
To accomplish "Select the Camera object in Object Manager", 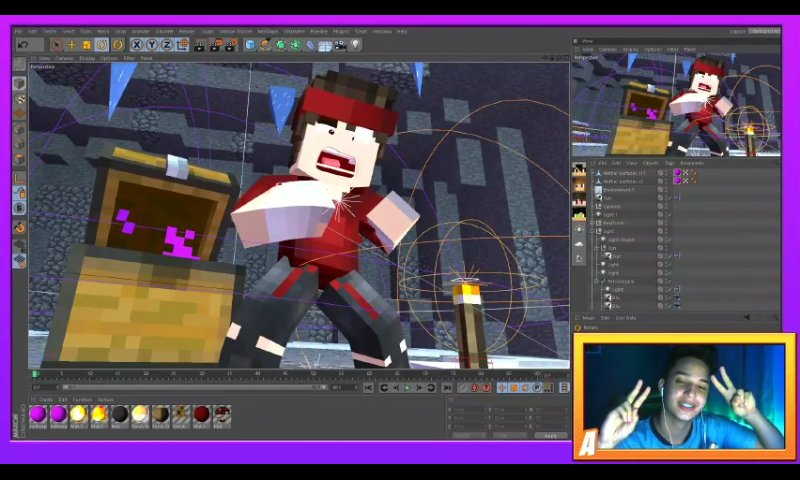I will pyautogui.click(x=612, y=207).
